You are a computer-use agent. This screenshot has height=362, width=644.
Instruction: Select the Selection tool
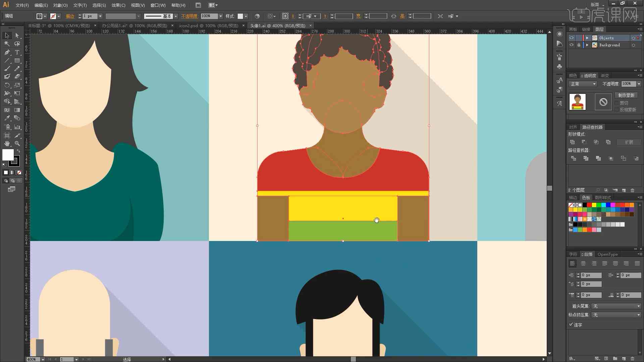(x=6, y=35)
